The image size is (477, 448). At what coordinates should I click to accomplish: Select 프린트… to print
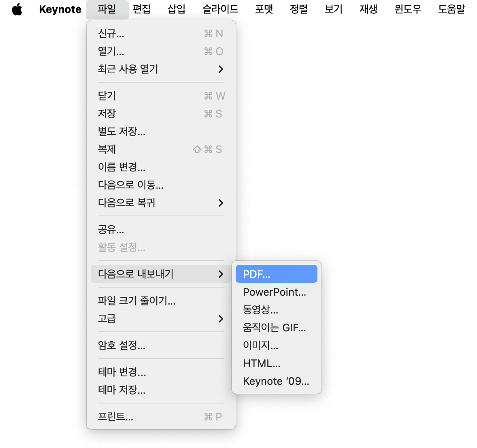coord(161,416)
